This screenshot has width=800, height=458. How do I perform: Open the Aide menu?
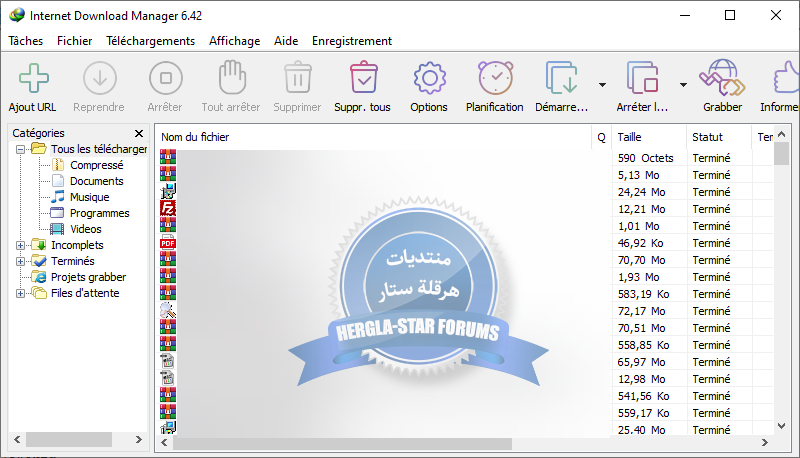pos(286,41)
